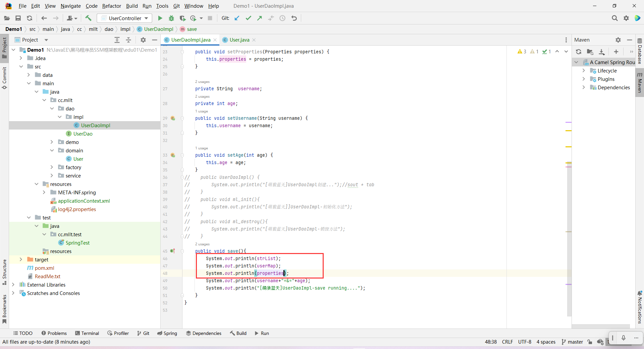
Task: Click the Git update project arrow icon
Action: point(237,18)
